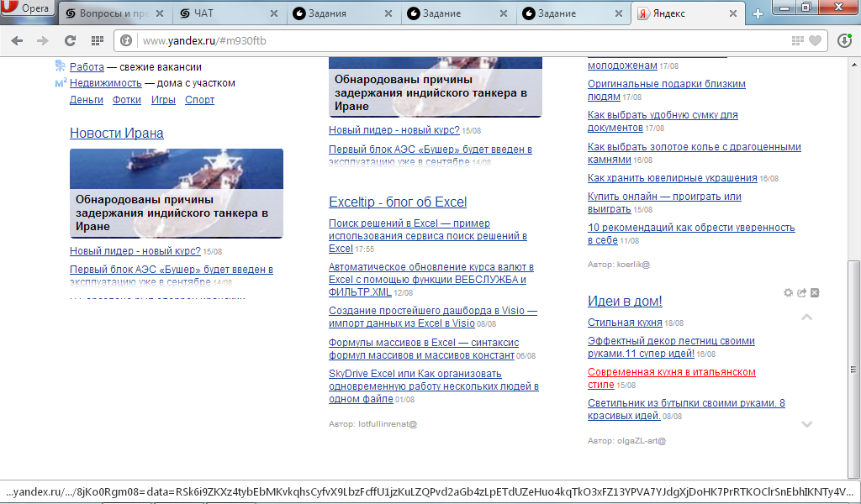
Task: Switch to the Задания tab
Action: point(344,13)
